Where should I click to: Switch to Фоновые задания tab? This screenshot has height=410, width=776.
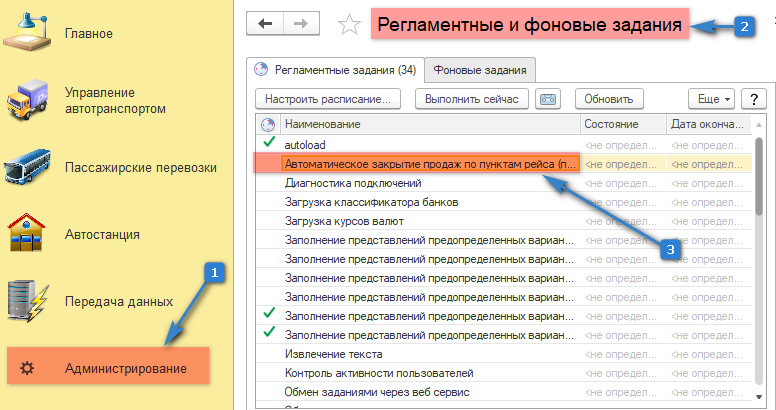480,69
